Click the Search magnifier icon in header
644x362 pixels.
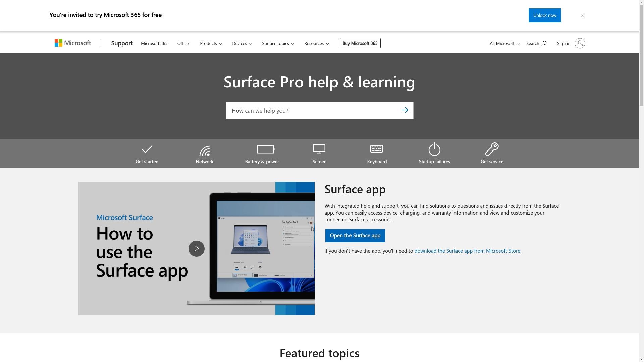coord(544,43)
